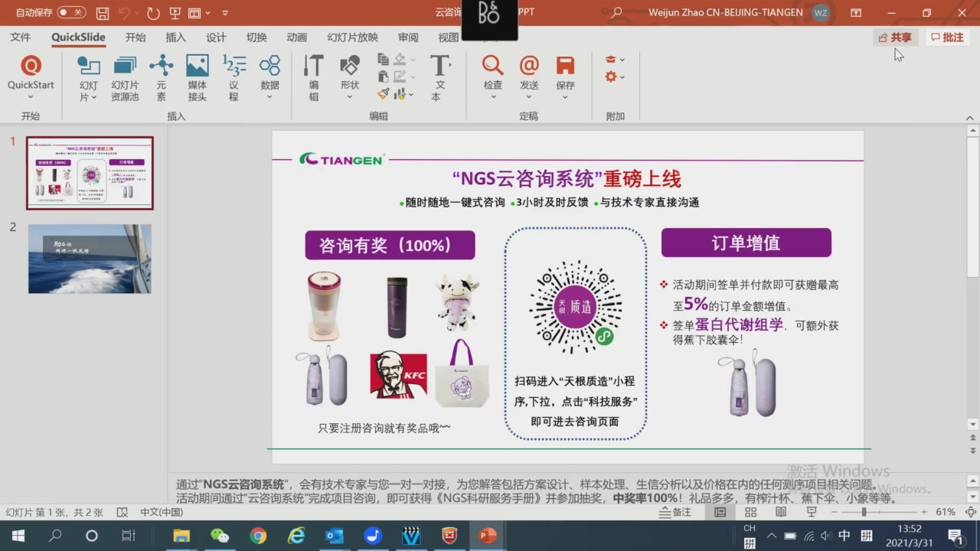The width and height of the screenshot is (980, 551).
Task: Fit slide to current window icon
Action: 970,512
